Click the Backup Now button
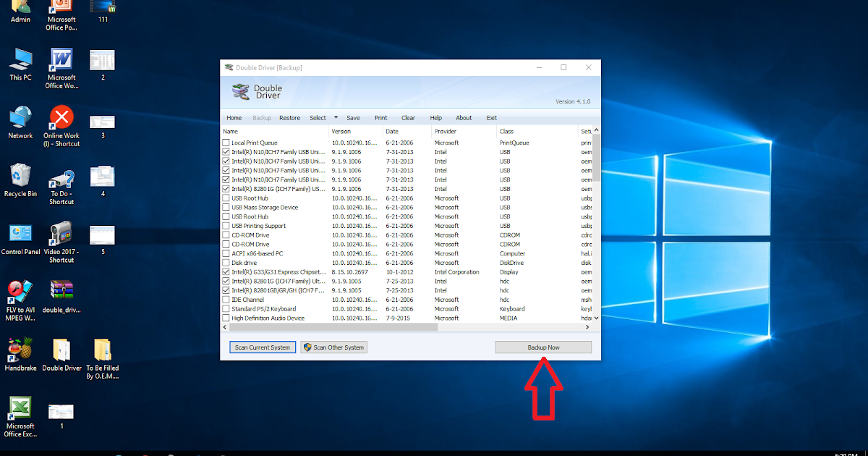868x456 pixels. [x=543, y=347]
